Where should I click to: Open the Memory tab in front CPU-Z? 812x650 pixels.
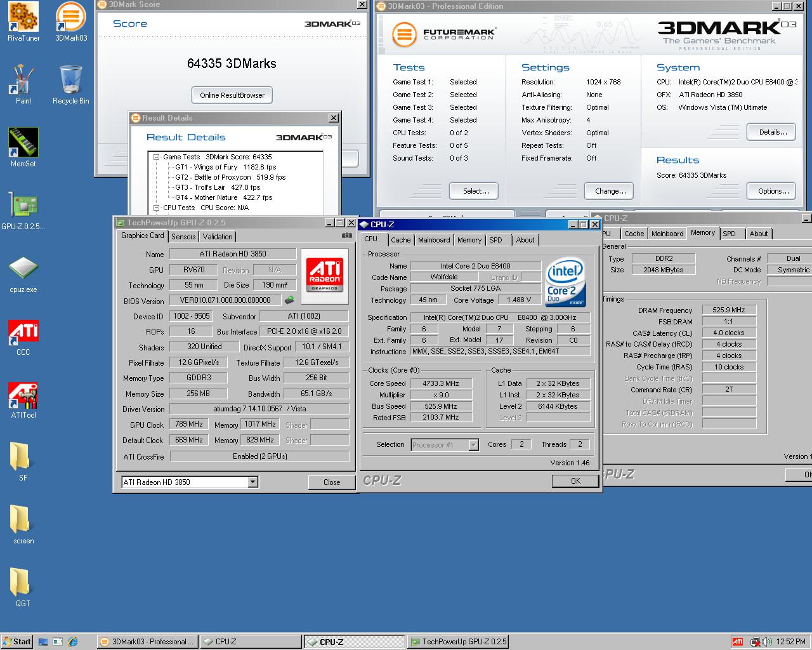(469, 240)
